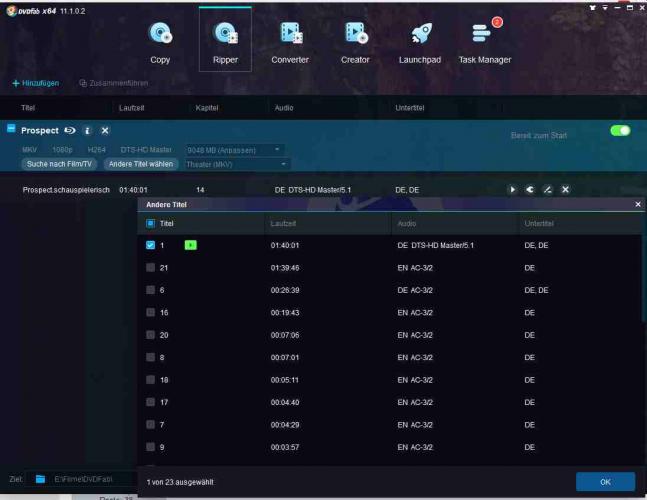
Task: Click the DVDFab logo icon in title bar
Action: coord(12,11)
